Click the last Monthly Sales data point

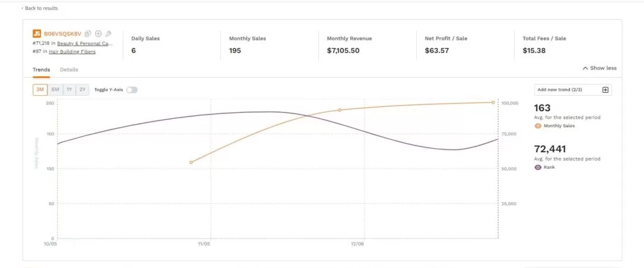tap(493, 102)
